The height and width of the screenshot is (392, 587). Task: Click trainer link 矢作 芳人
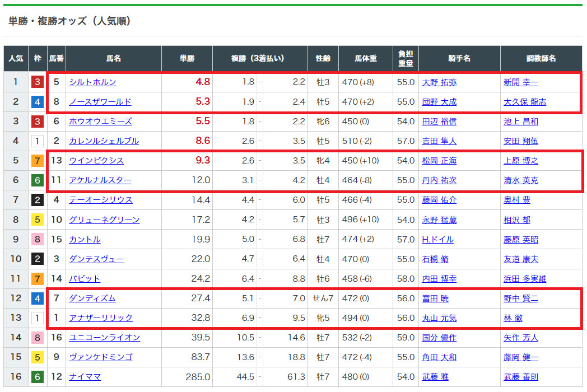pos(520,338)
